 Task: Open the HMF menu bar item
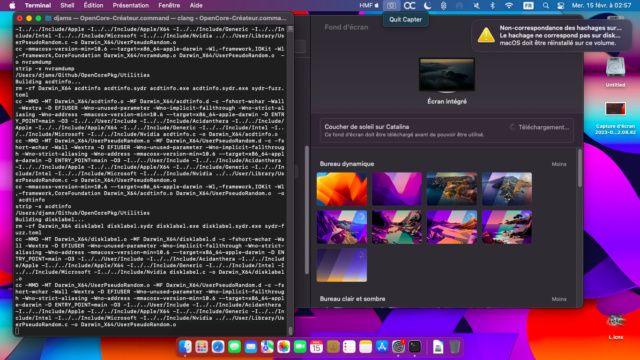coord(369,5)
